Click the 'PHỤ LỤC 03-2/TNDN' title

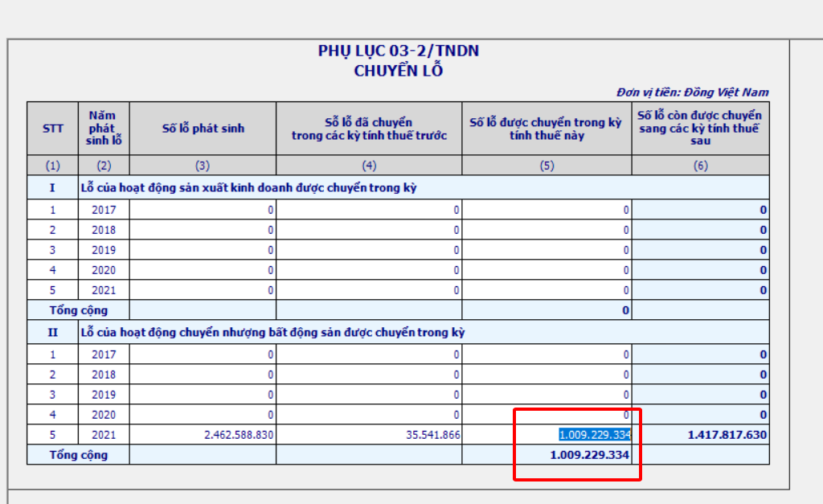[399, 52]
